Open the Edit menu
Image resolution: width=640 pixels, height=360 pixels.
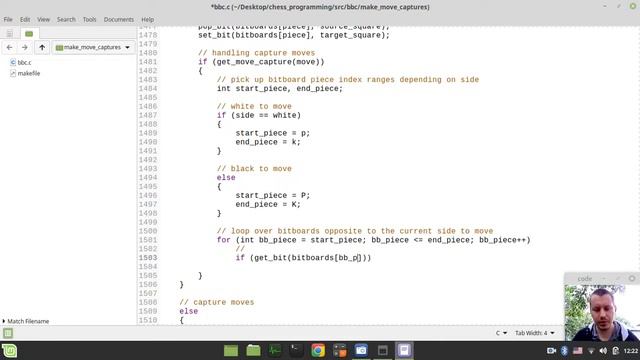25,19
